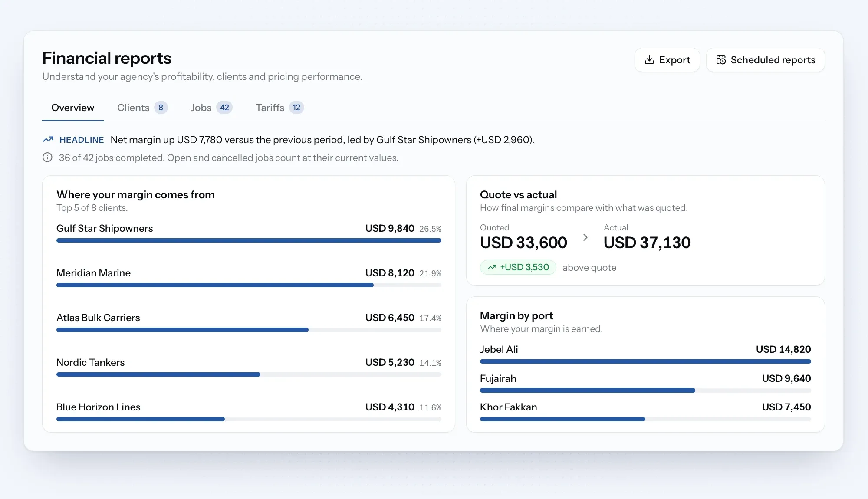This screenshot has width=868, height=499.
Task: Click the USD 14,820 port value
Action: point(783,349)
